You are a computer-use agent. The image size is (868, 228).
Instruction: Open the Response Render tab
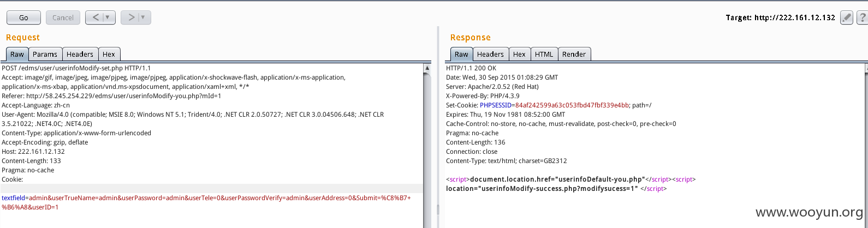point(574,54)
